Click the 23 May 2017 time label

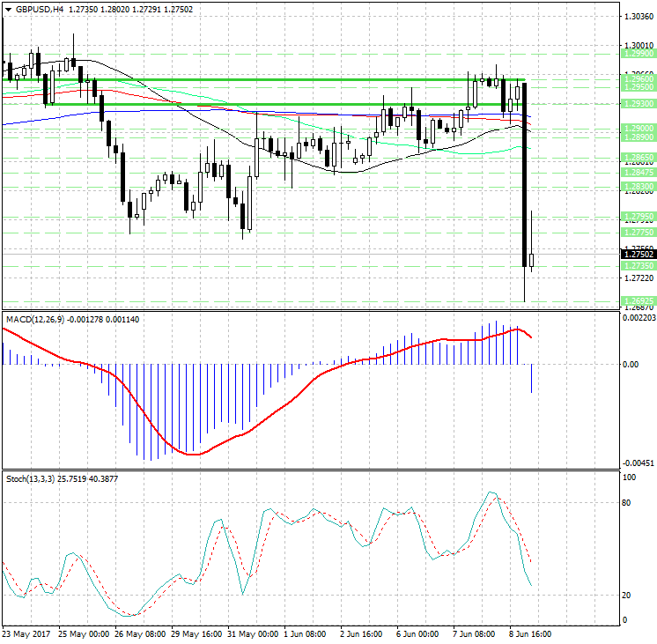point(26,634)
